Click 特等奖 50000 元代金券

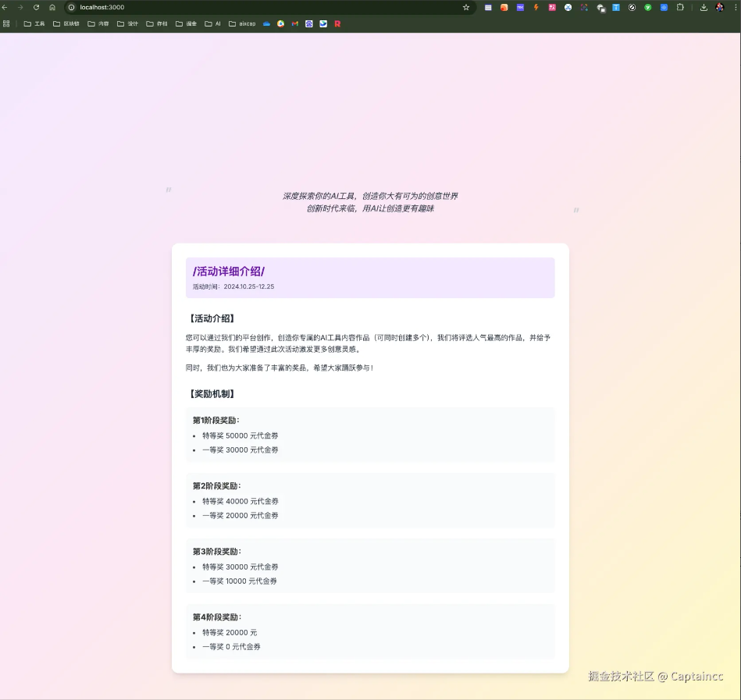pos(240,435)
